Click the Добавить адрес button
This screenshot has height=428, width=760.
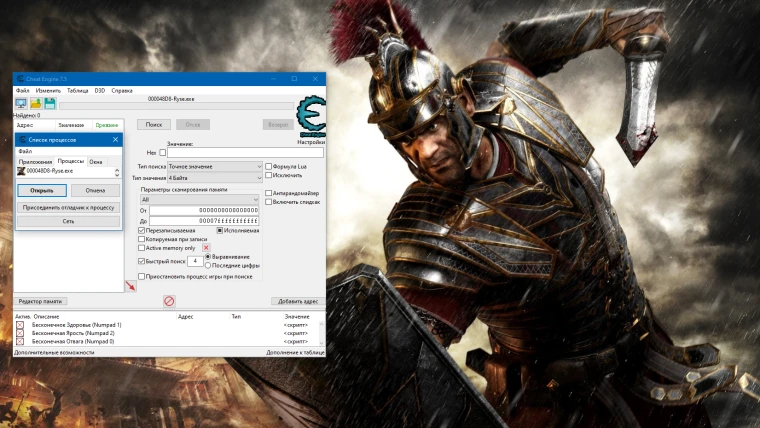point(298,301)
